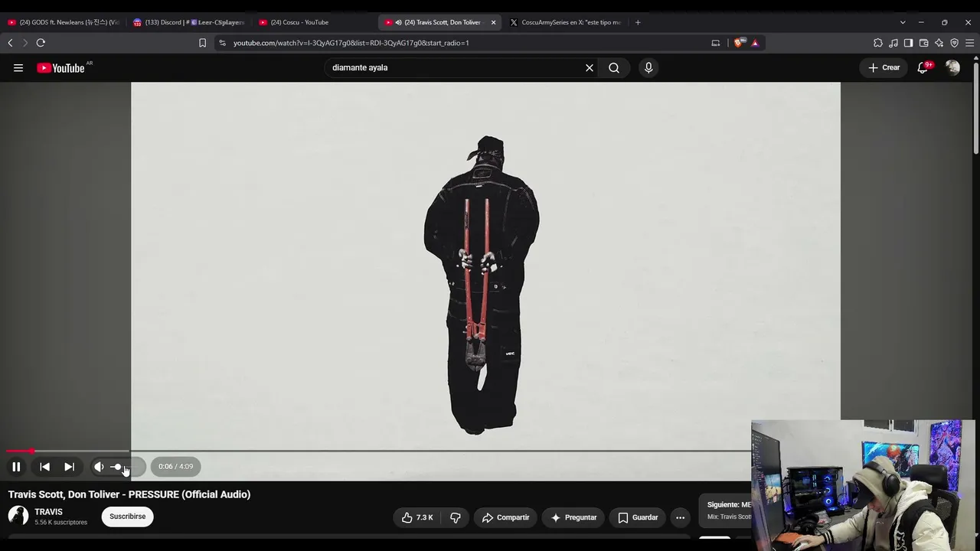Click the Preguntar button
Screen dimensions: 980x551
[573, 518]
